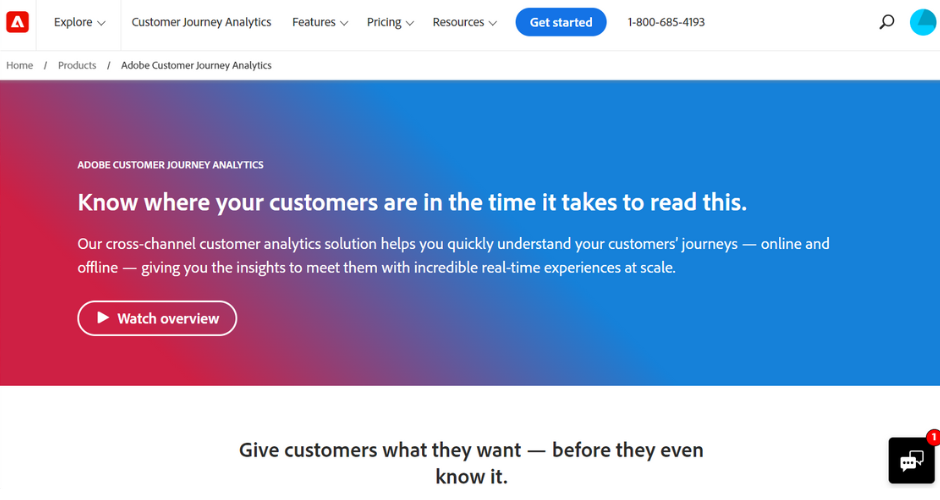Click the Get started button
Image resolution: width=940 pixels, height=500 pixels.
(x=561, y=22)
